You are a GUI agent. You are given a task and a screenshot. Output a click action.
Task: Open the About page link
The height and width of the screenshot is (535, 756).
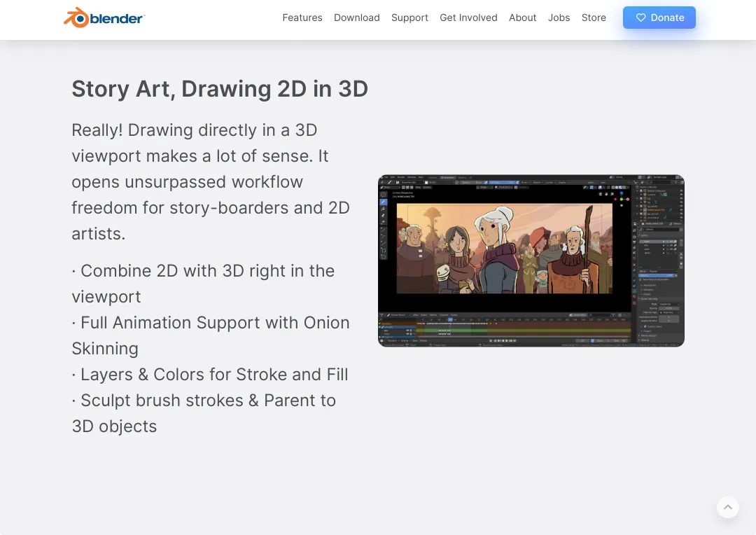click(523, 18)
